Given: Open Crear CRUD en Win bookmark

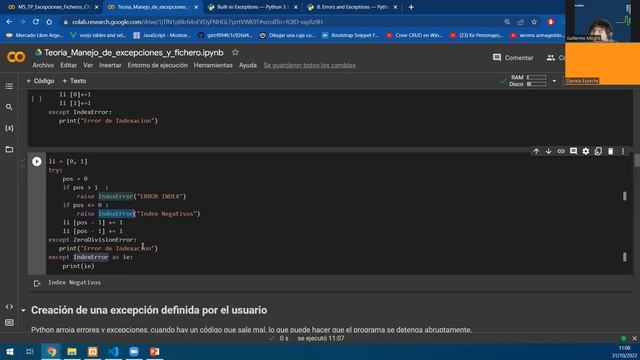Looking at the screenshot, I should pyautogui.click(x=414, y=36).
